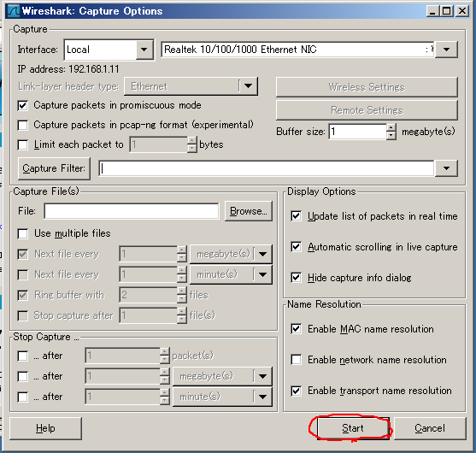Open the Realtek Ethernet NIC interface dropdown
Screen dimensions: 476x453
coord(446,50)
